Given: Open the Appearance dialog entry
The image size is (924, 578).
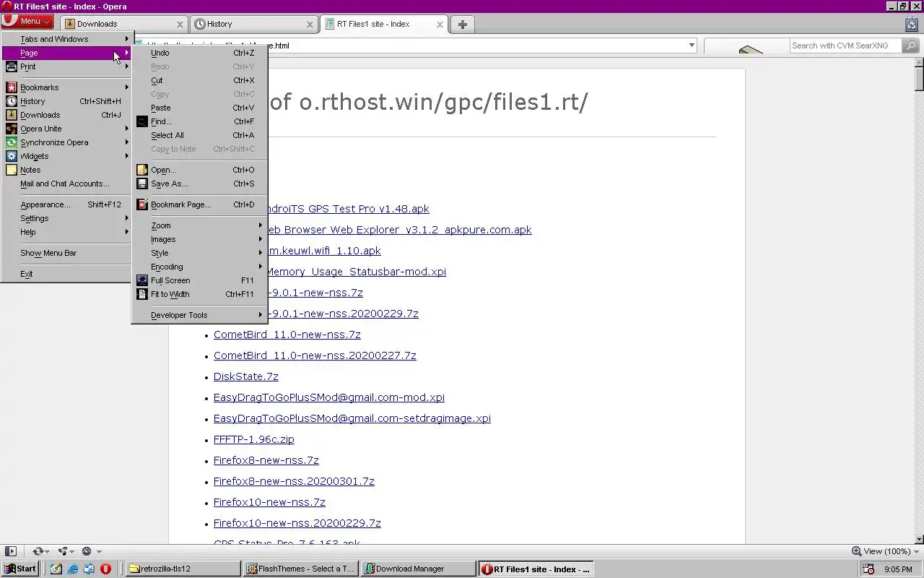Looking at the screenshot, I should (x=67, y=204).
